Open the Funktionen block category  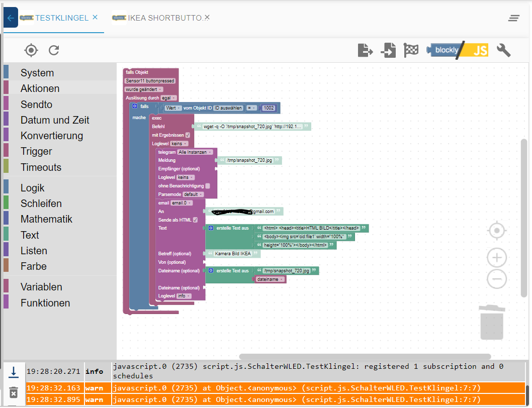45,303
